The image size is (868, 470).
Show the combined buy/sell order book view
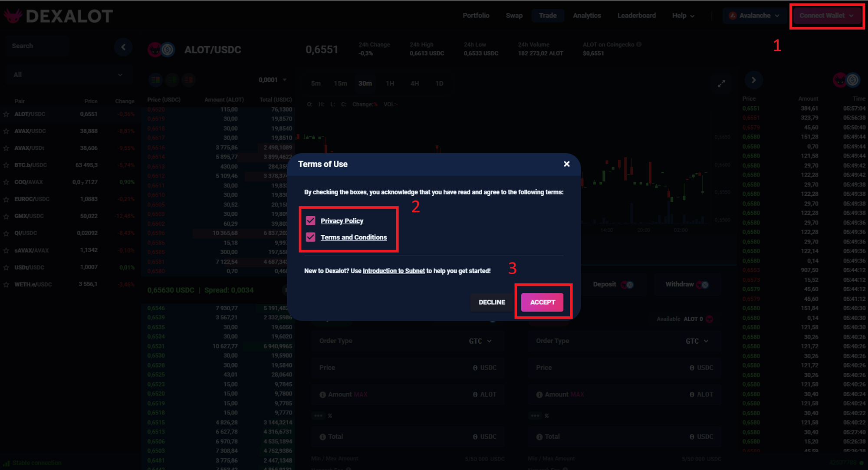[155, 80]
